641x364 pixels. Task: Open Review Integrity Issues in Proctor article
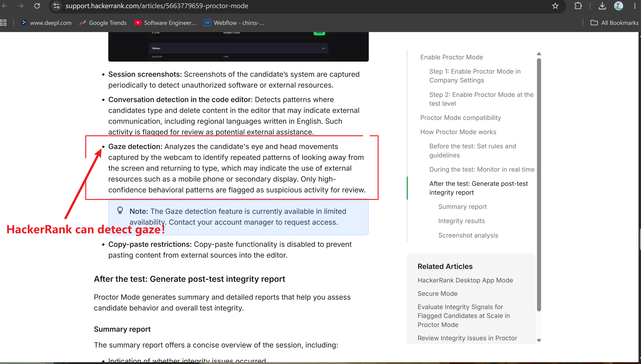point(467,338)
